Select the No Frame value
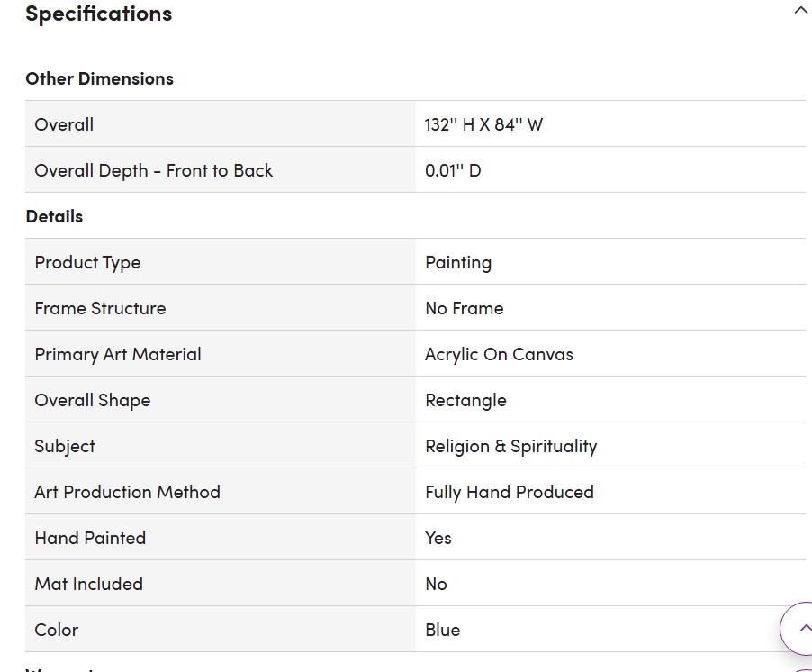The width and height of the screenshot is (812, 672). (x=464, y=308)
